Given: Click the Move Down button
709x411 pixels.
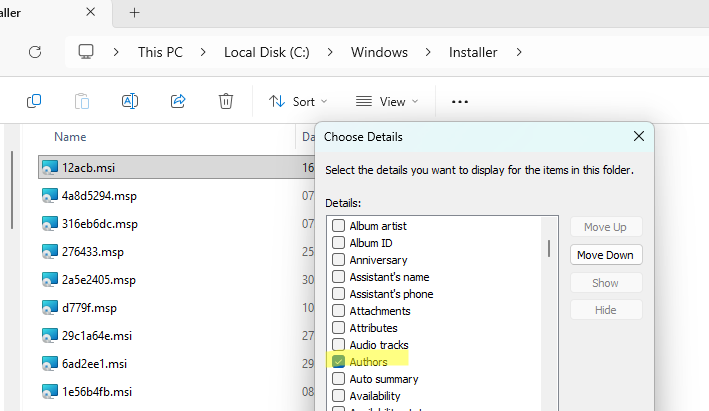Looking at the screenshot, I should 606,255.
